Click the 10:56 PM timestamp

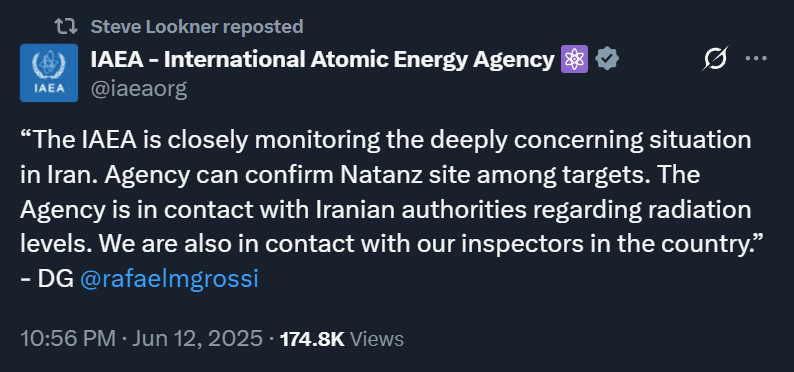point(68,339)
